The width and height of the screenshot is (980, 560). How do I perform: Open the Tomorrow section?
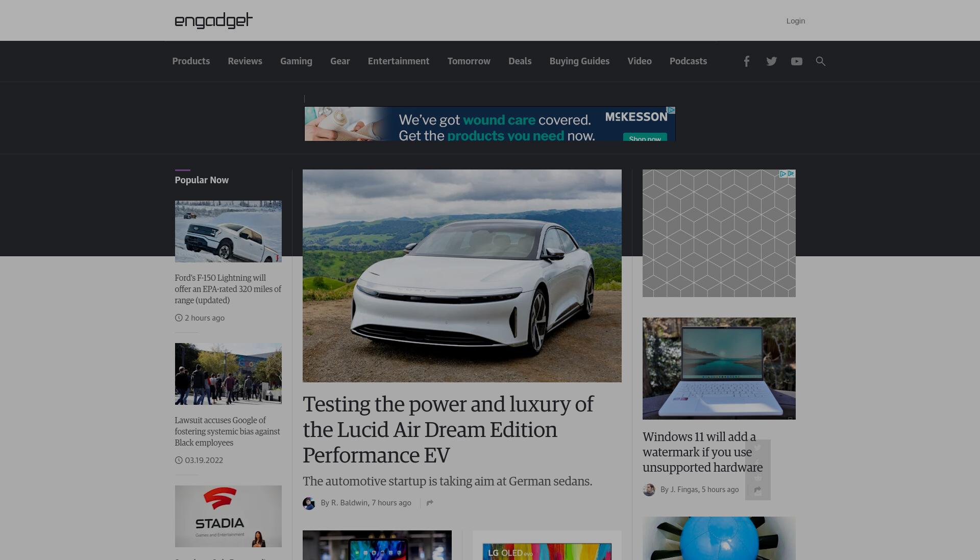[x=469, y=61]
